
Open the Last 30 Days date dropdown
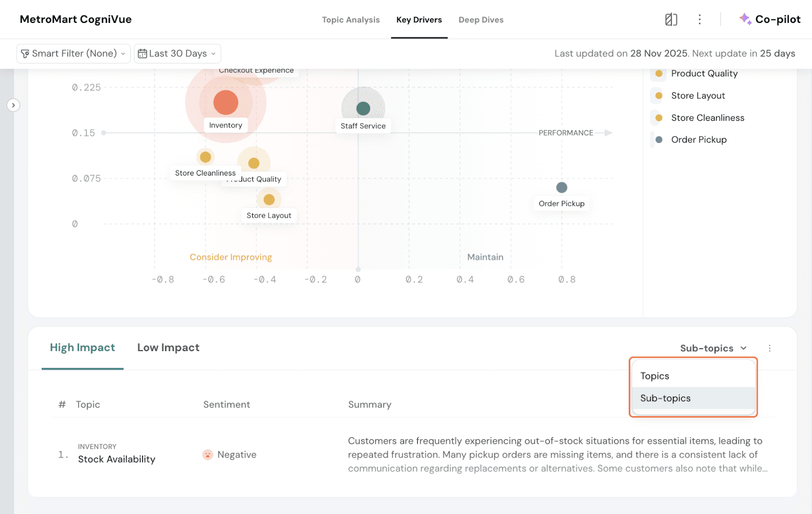178,54
